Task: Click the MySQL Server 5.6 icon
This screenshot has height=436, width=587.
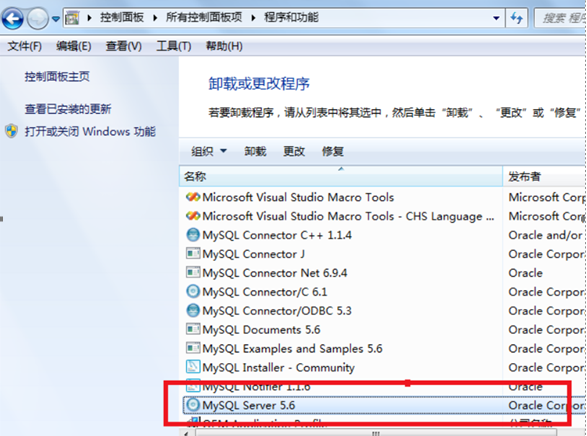Action: click(193, 405)
